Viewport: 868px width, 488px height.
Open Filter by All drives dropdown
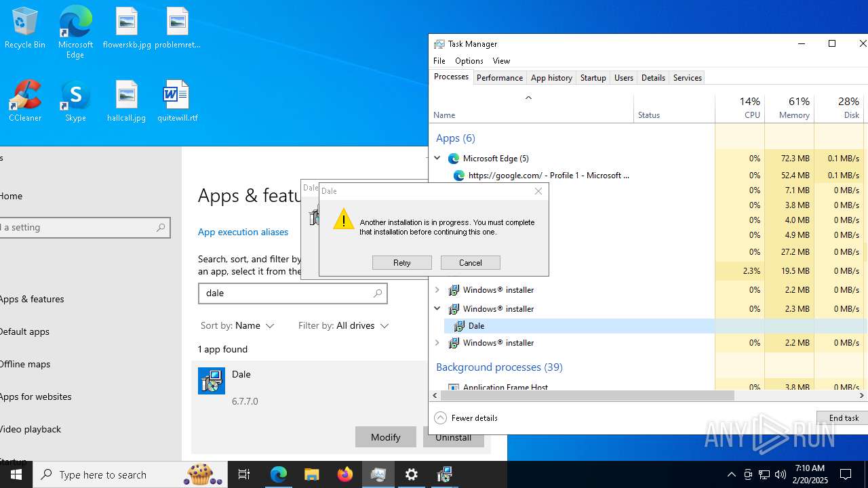[343, 326]
